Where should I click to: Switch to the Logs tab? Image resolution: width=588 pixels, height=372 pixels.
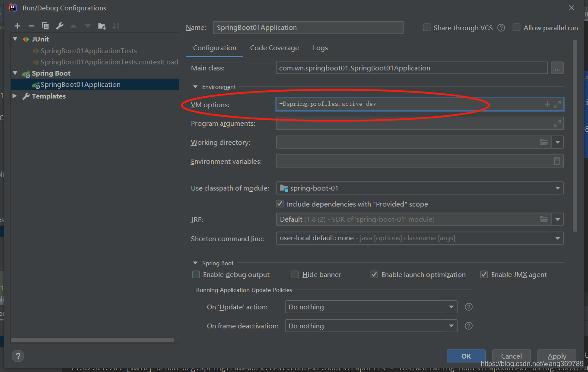tap(320, 48)
